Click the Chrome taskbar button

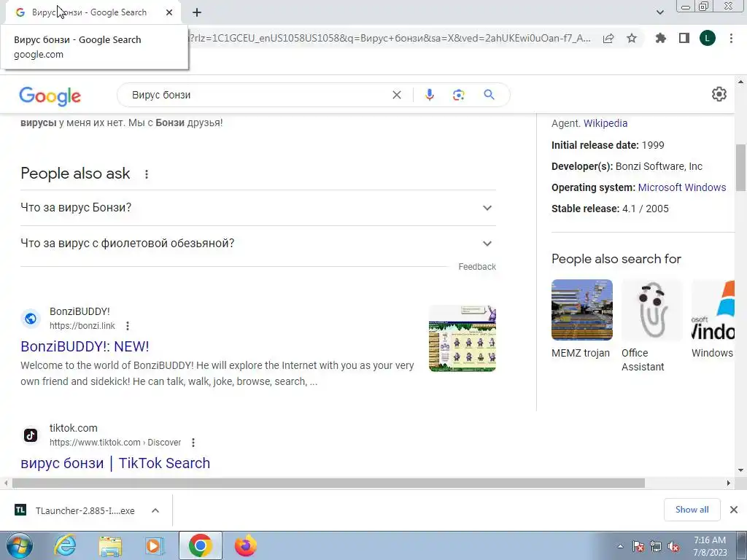200,545
